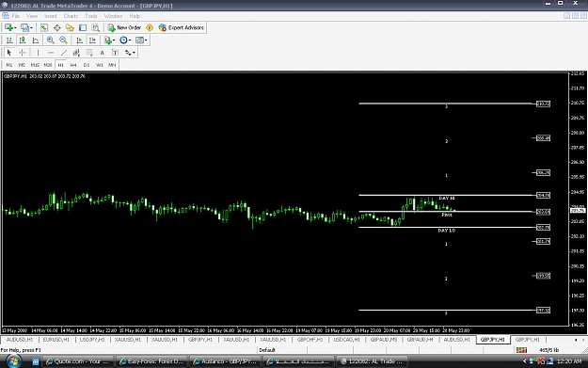588x368 pixels.
Task: Open the Help menu
Action: [135, 16]
